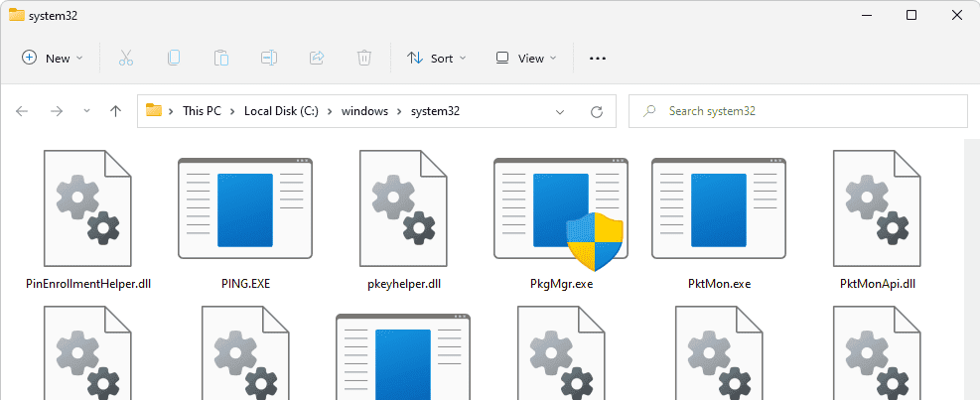Click the PktMonApi.dll file name label
Image resolution: width=980 pixels, height=400 pixels.
(x=878, y=284)
